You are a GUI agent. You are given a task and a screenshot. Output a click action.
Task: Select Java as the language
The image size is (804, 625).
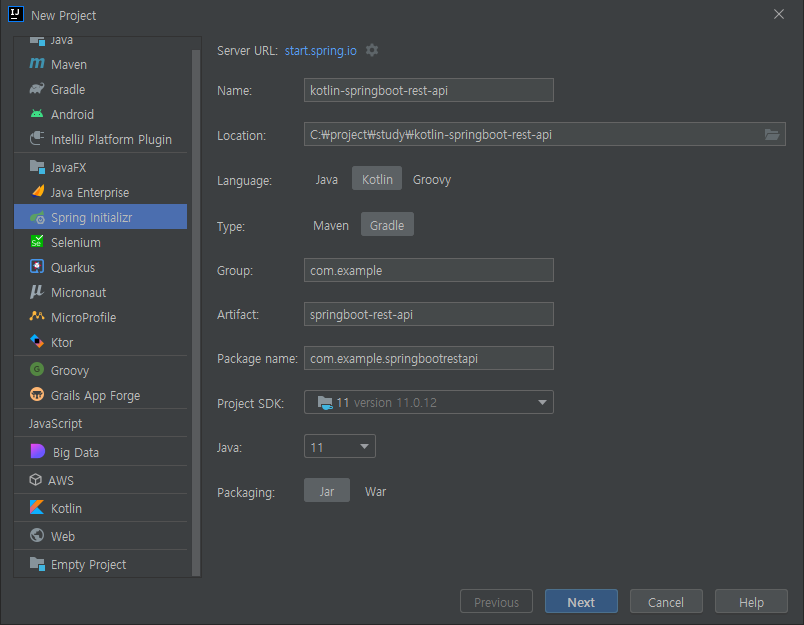point(327,179)
